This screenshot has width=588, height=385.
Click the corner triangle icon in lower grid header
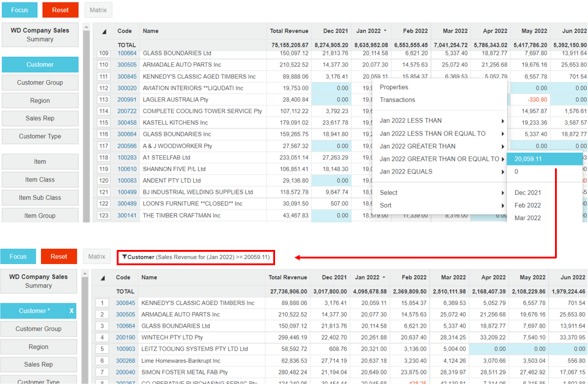[102, 277]
